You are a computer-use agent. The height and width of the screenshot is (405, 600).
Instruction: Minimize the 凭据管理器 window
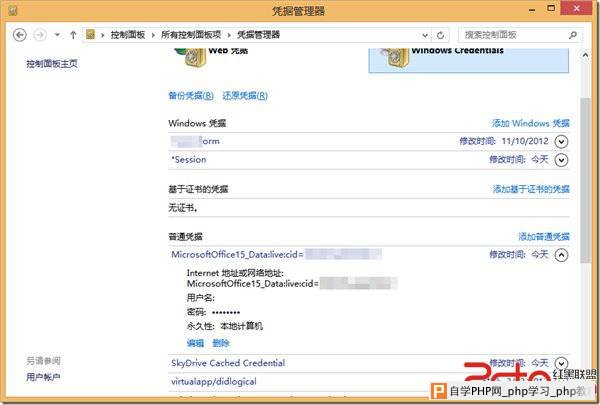[532, 10]
